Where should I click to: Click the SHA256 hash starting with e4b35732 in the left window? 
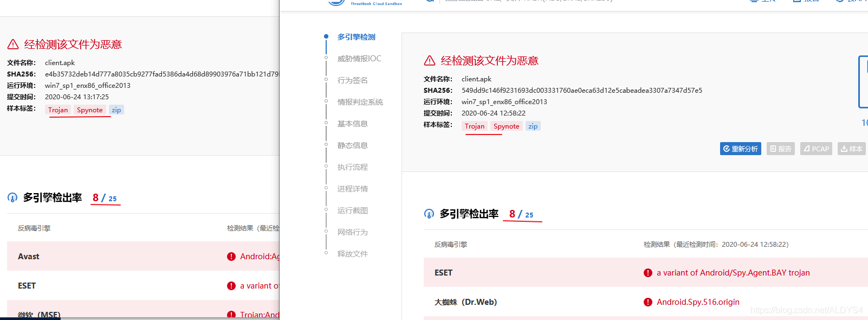coord(162,74)
